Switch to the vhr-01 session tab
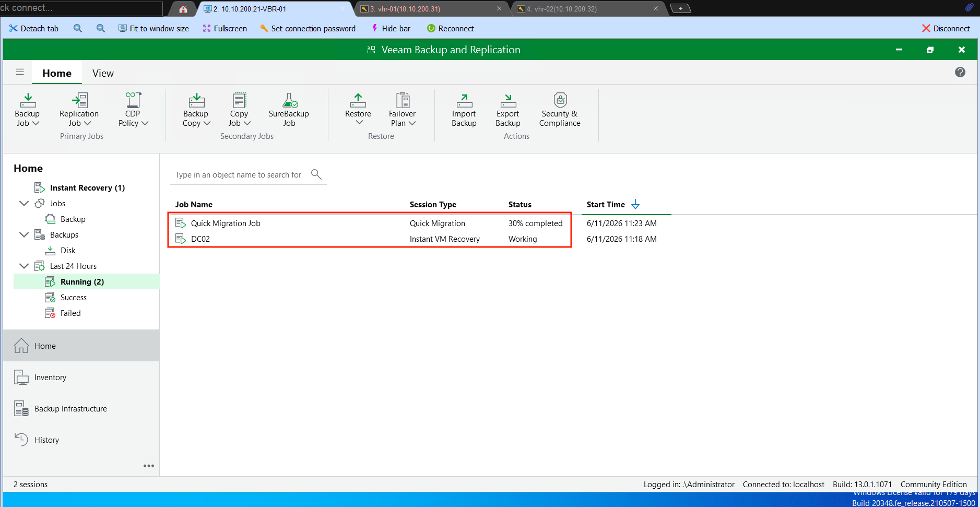The image size is (980, 507). pyautogui.click(x=431, y=9)
